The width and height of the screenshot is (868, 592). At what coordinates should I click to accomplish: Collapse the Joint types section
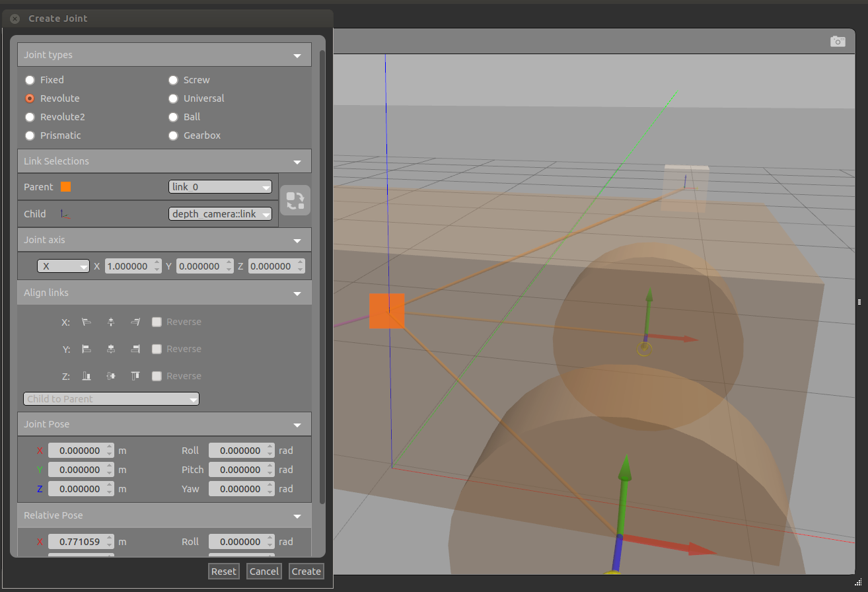[x=164, y=55]
